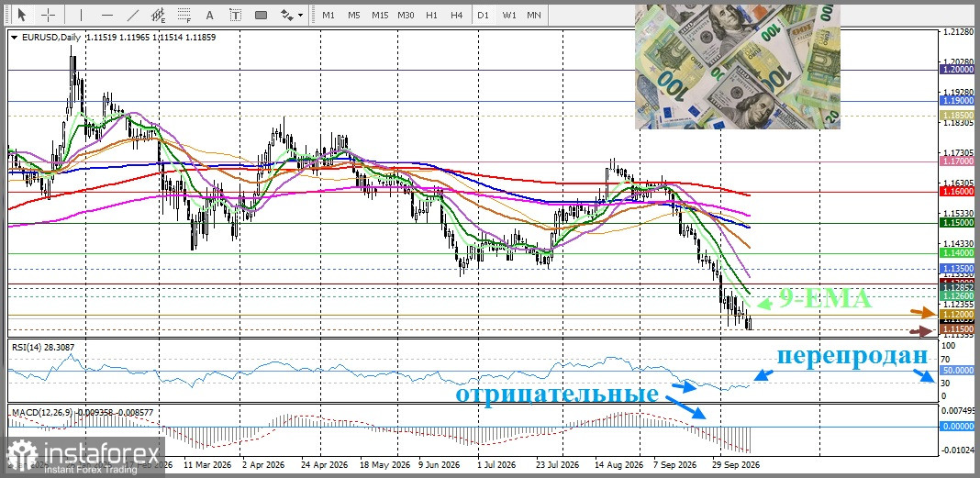
Task: Switch chart to M1 timeframe
Action: click(x=329, y=15)
